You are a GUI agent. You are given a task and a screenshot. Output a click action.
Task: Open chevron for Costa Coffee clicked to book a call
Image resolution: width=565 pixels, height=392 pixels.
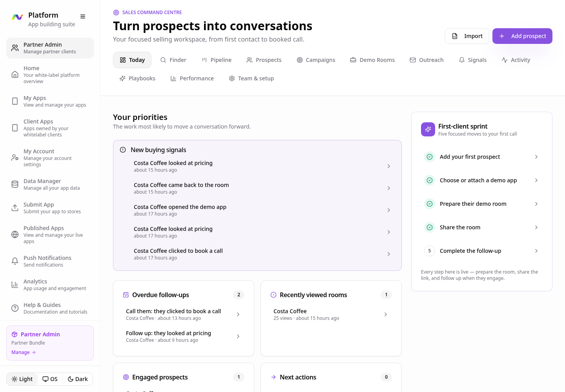click(389, 254)
